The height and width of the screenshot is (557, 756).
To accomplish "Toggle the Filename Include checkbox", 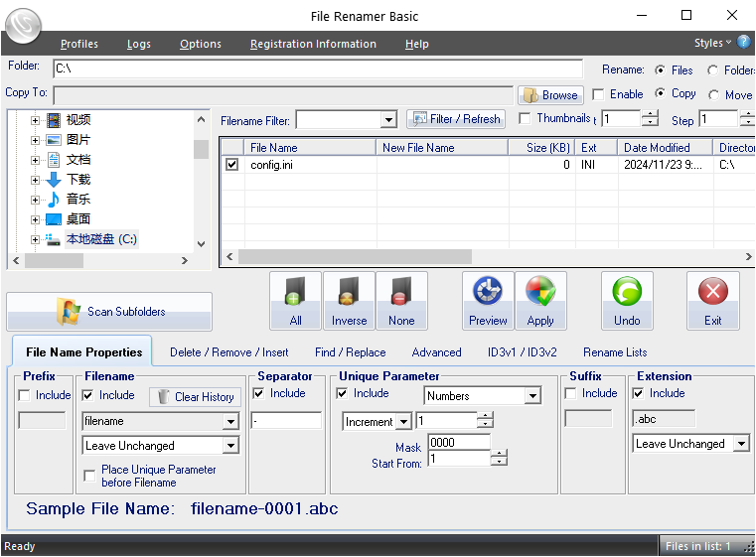I will pyautogui.click(x=87, y=395).
